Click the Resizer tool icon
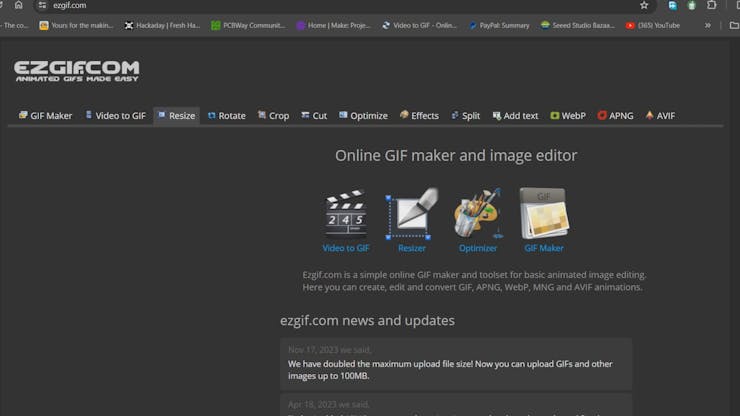The image size is (740, 416). (x=412, y=213)
